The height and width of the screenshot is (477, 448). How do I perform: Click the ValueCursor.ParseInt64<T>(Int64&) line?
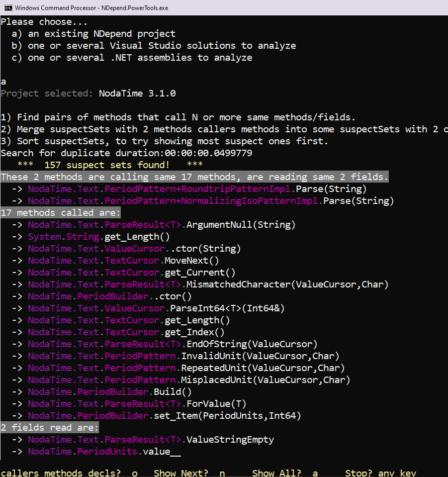coord(148,308)
